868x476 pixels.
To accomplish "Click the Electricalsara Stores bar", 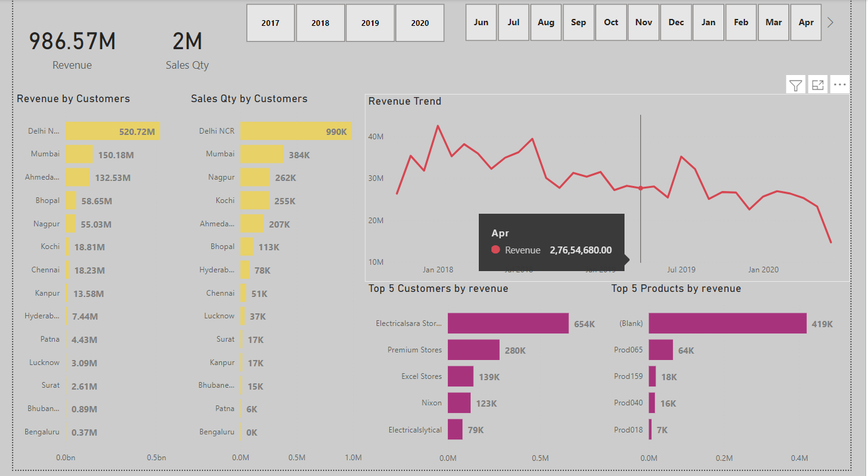I will pos(508,323).
